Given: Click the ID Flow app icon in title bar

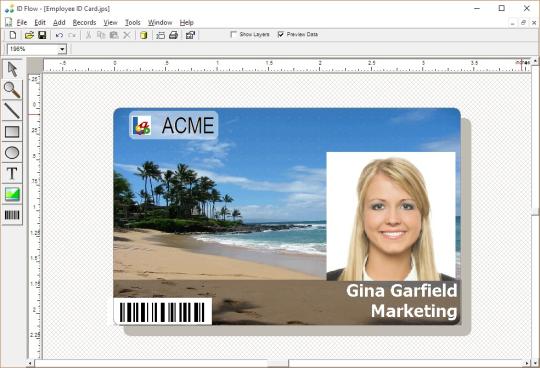Looking at the screenshot, I should pos(9,8).
